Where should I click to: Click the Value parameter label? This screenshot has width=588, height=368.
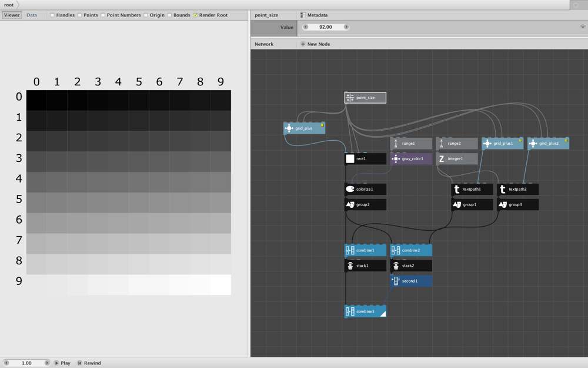(287, 27)
